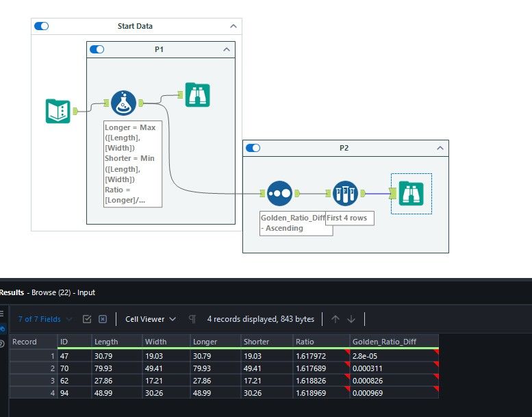This screenshot has width=532, height=417.
Task: Select ID cell 62
Action: (x=75, y=381)
